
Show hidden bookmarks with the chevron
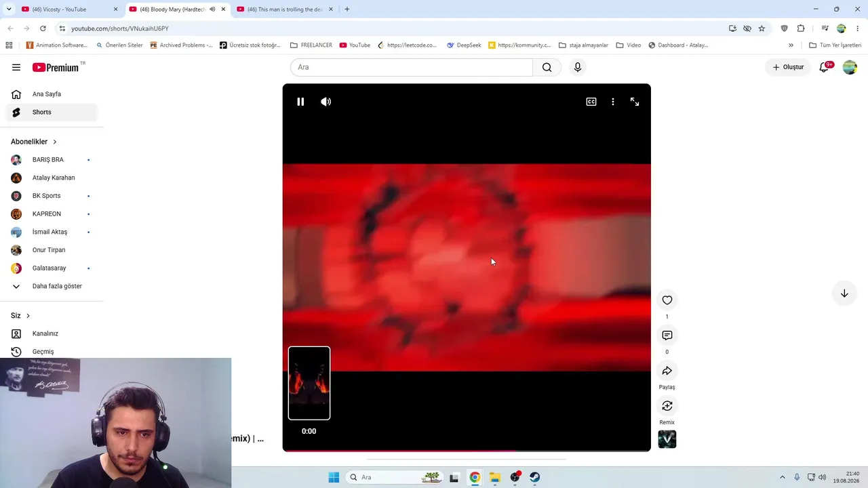(791, 45)
